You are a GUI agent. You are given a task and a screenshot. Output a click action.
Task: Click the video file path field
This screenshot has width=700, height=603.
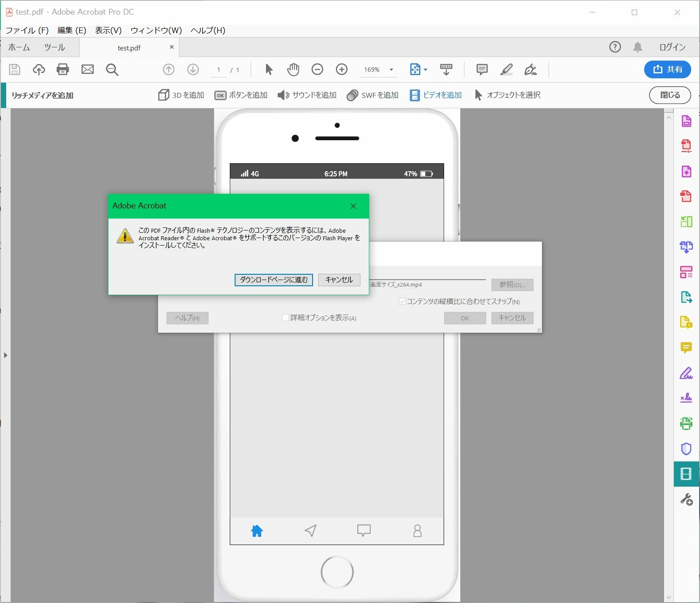(427, 284)
